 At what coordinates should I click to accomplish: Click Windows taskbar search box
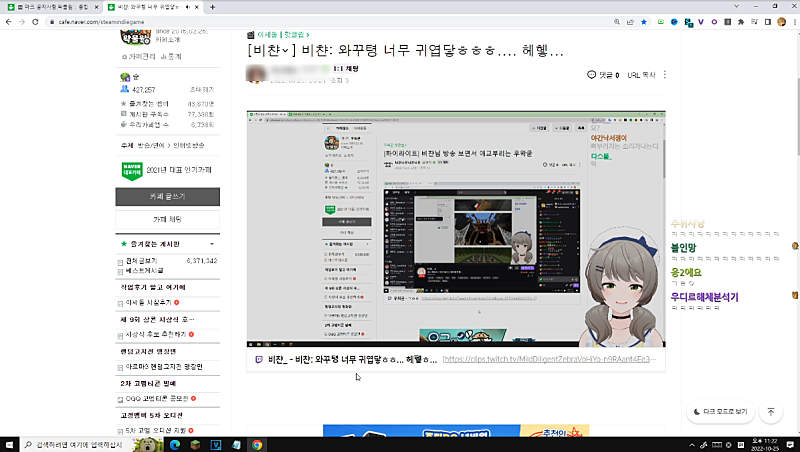pyautogui.click(x=76, y=445)
